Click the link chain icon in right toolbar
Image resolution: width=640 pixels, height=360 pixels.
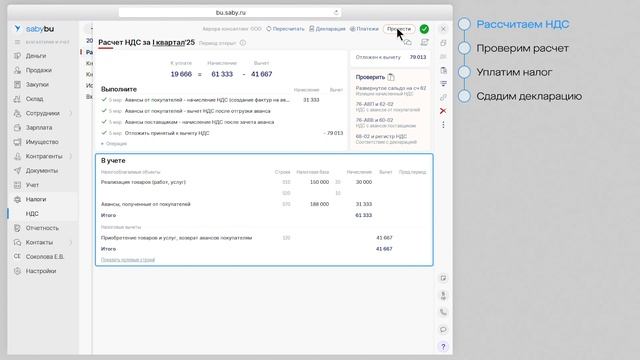click(443, 97)
